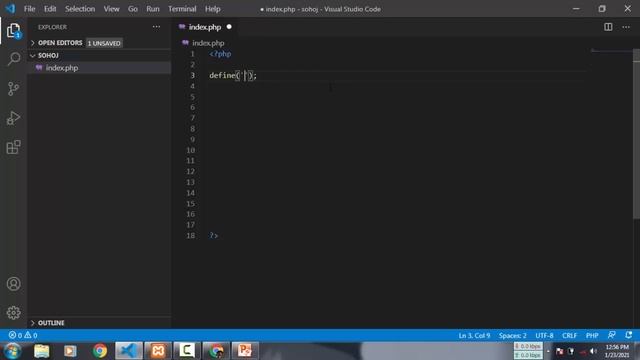The image size is (640, 360).
Task: Open notifications bell in status bar
Action: point(629,335)
